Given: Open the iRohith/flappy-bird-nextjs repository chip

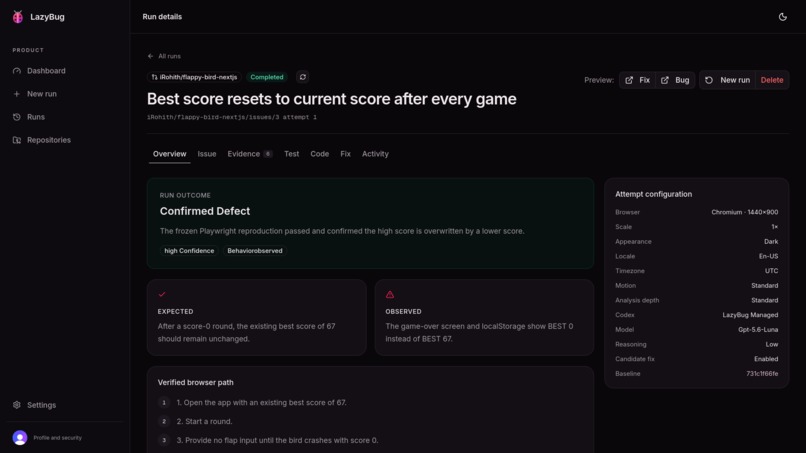Looking at the screenshot, I should [194, 77].
